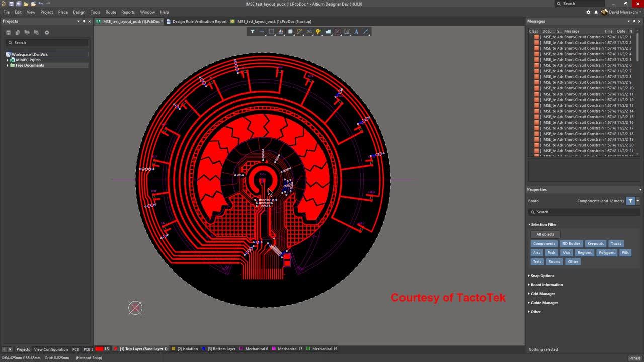Select the Bottom Layer blue tab
The height and width of the screenshot is (362, 644).
219,349
